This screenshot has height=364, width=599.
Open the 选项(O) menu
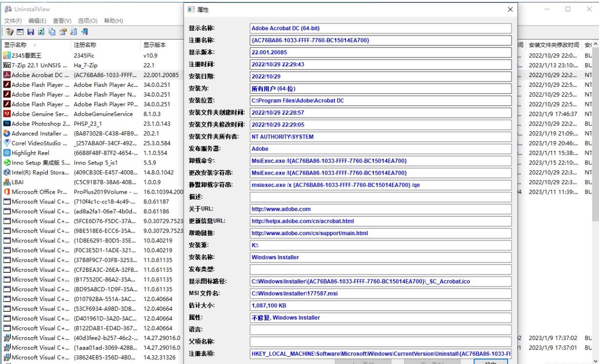pyautogui.click(x=88, y=21)
